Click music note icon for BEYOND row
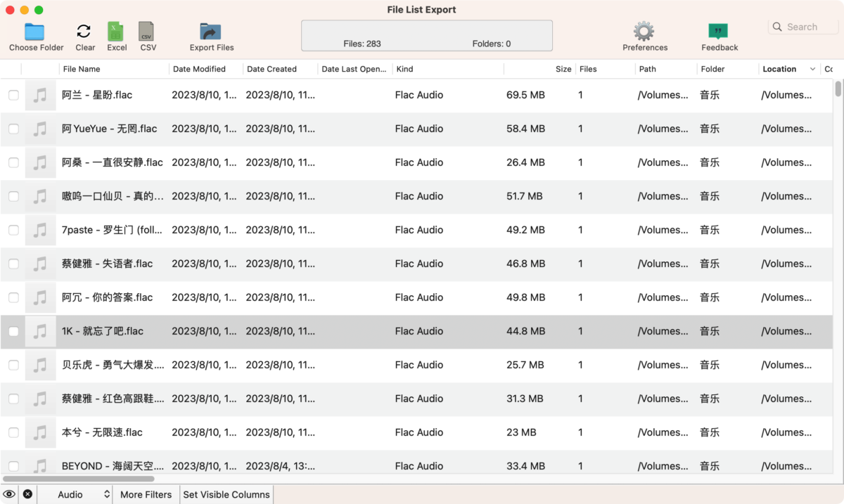This screenshot has width=844, height=504. pos(41,464)
